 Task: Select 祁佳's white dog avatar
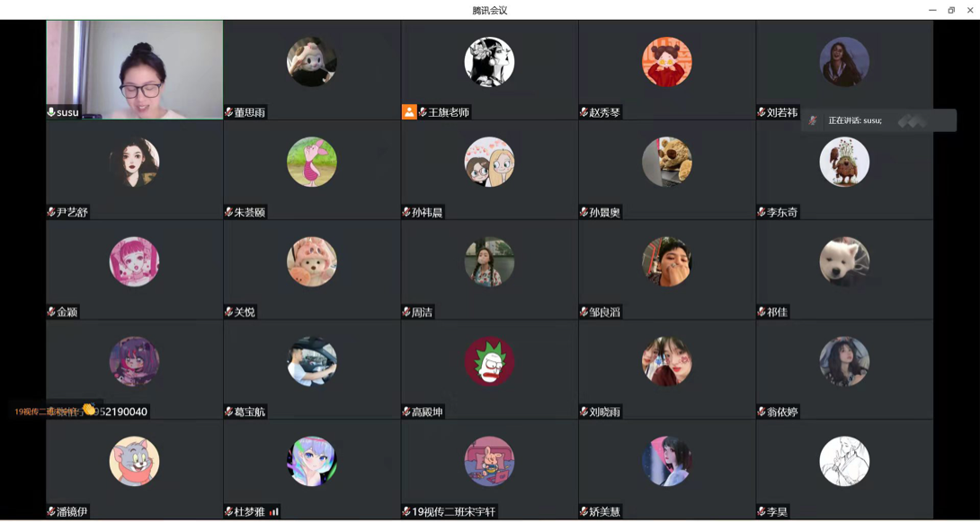coord(844,261)
